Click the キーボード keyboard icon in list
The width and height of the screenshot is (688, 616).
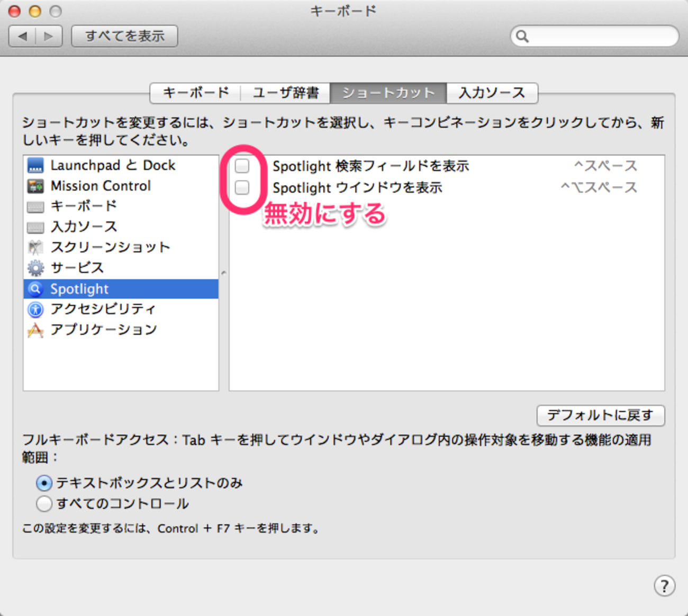click(35, 206)
